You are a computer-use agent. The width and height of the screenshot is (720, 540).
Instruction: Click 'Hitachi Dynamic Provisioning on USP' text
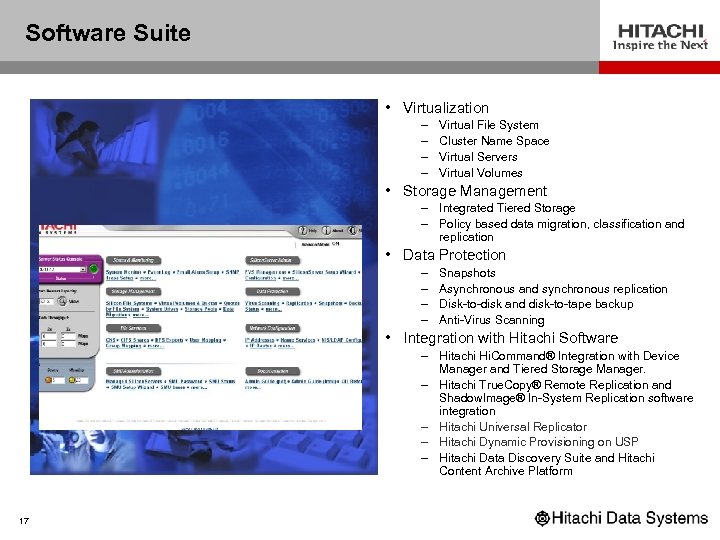[539, 442]
